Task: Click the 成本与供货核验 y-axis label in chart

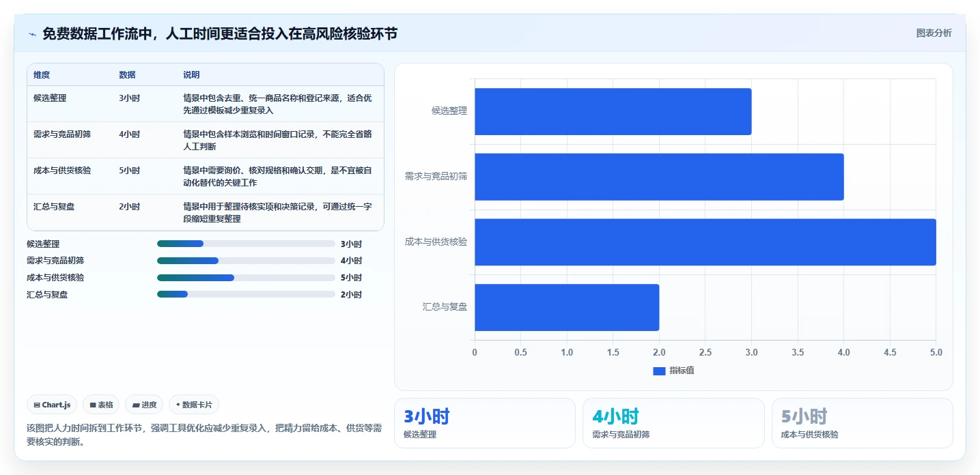Action: [x=436, y=242]
